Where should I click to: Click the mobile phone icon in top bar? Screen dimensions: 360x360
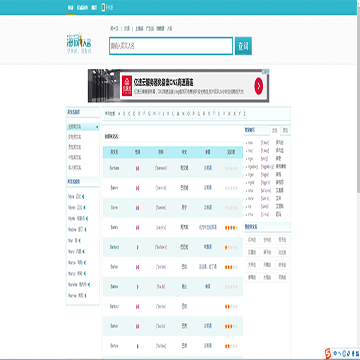tap(103, 7)
